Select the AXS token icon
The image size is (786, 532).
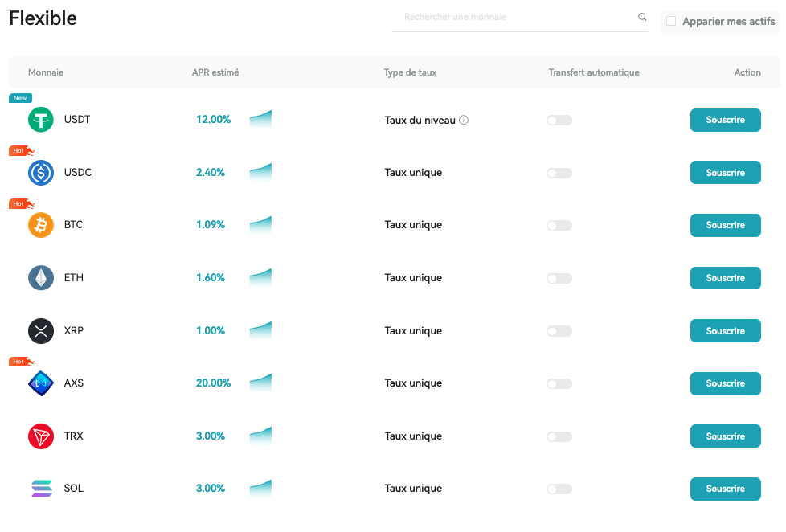coord(41,383)
